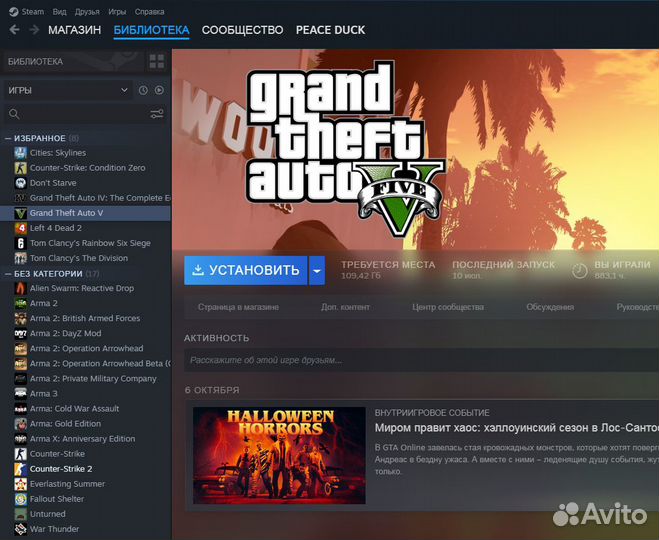Collapse the БЕЗ КАТЕГОРИИ category
659x540 pixels.
coord(8,274)
